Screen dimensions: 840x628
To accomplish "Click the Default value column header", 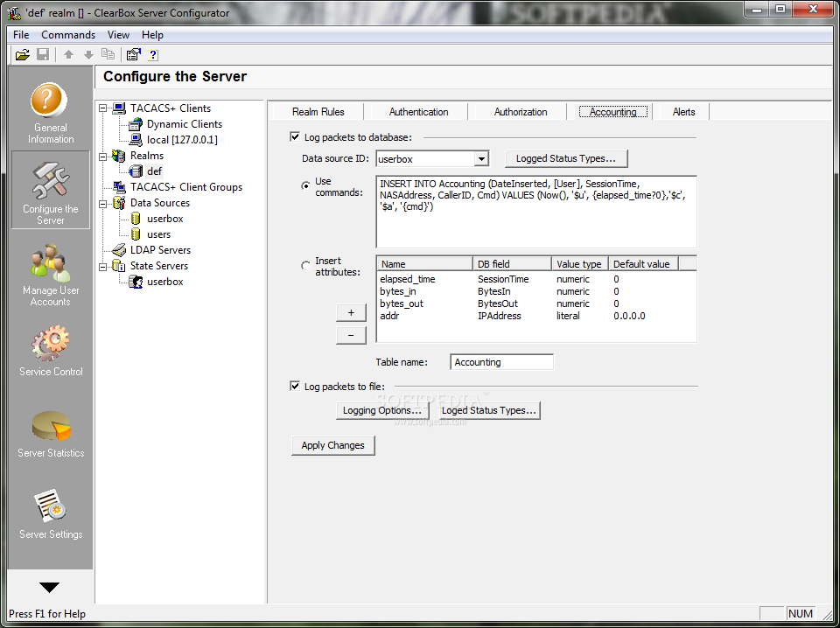I will [x=643, y=264].
